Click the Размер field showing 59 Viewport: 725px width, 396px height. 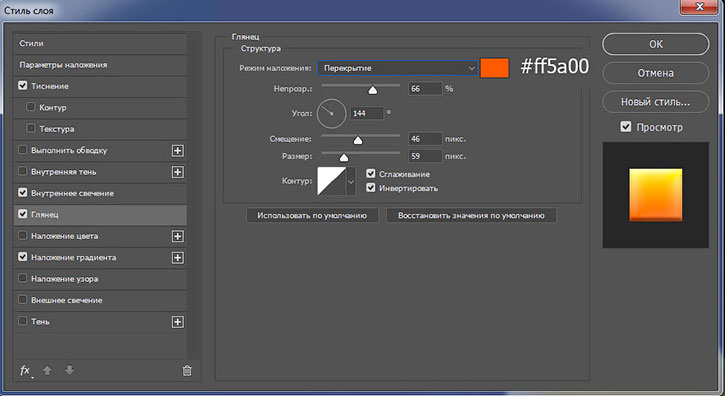tap(425, 156)
